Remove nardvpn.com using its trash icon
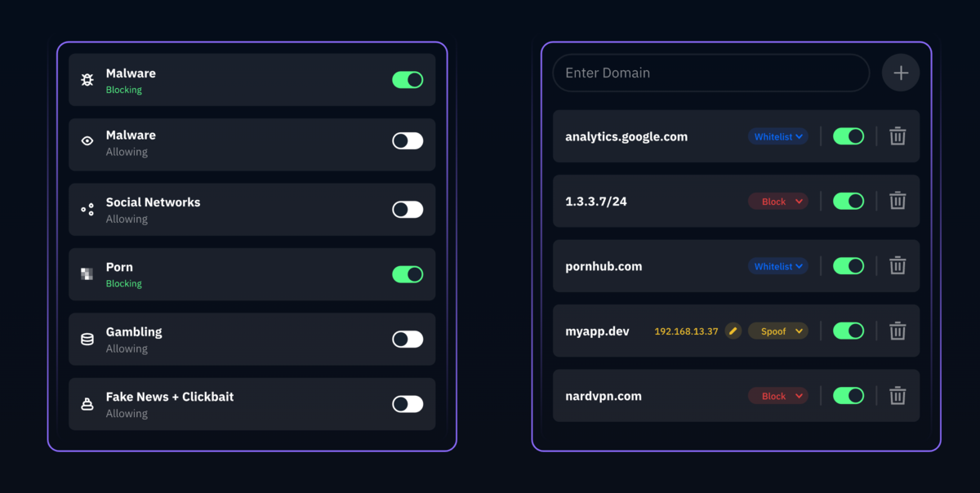 (x=898, y=396)
